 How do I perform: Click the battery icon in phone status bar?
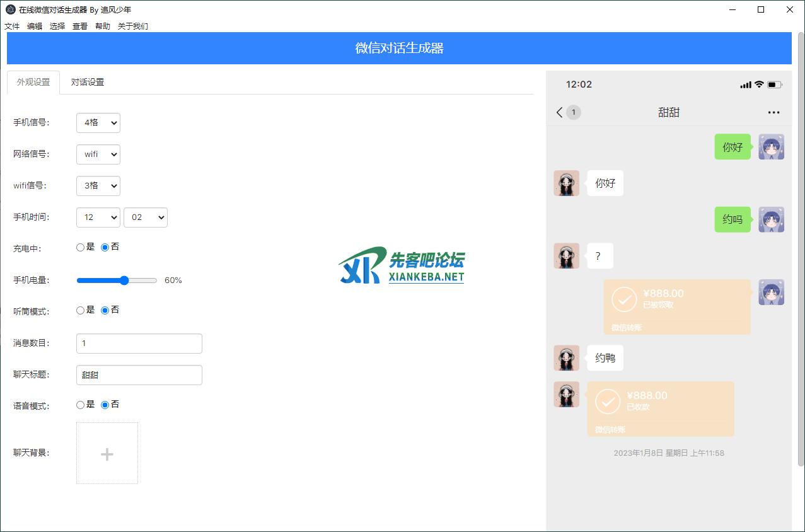tap(775, 84)
